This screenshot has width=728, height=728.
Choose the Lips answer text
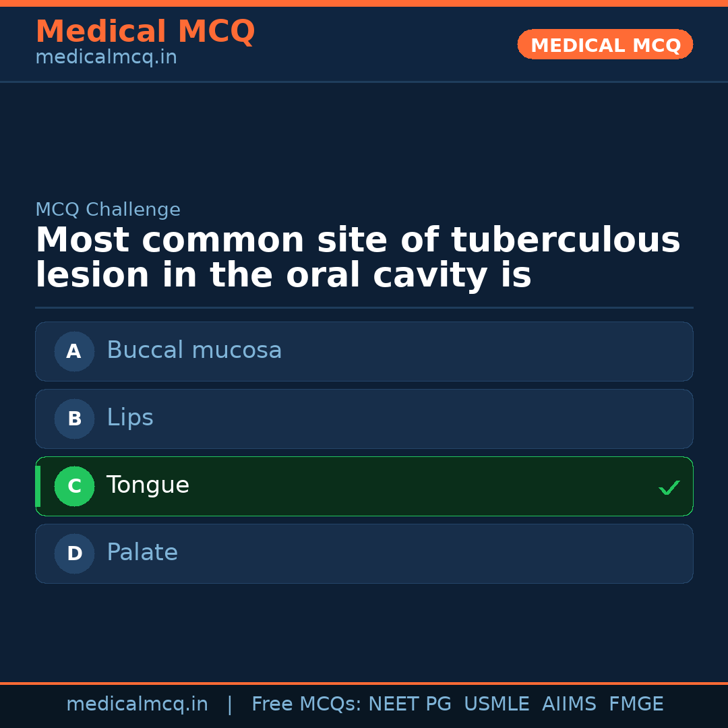[x=130, y=418]
